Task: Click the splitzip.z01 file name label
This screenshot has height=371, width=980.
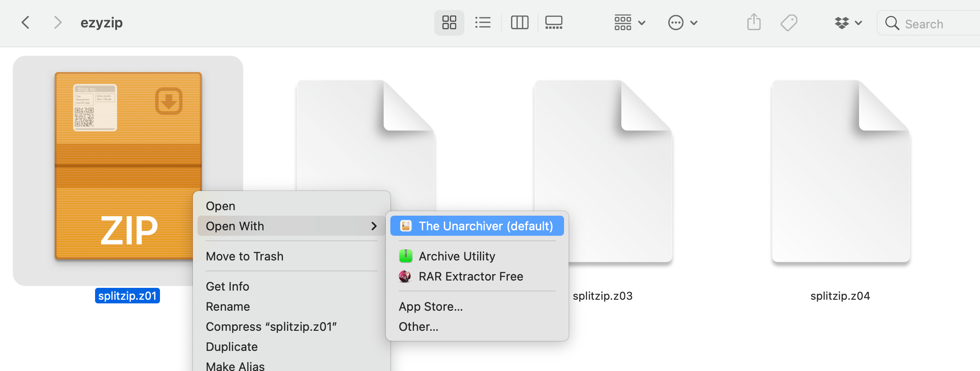Action: point(128,296)
